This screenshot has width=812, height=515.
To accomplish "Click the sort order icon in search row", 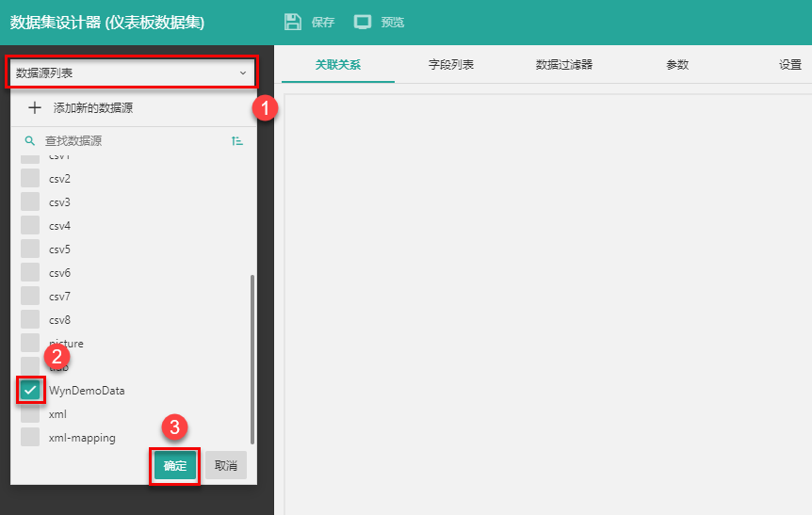I will pyautogui.click(x=236, y=140).
